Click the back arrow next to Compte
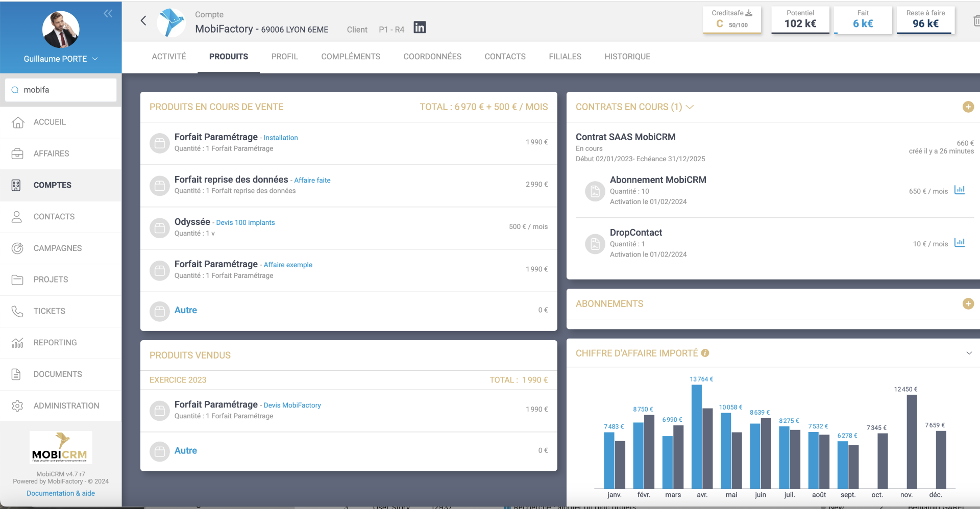The height and width of the screenshot is (509, 980). (143, 20)
